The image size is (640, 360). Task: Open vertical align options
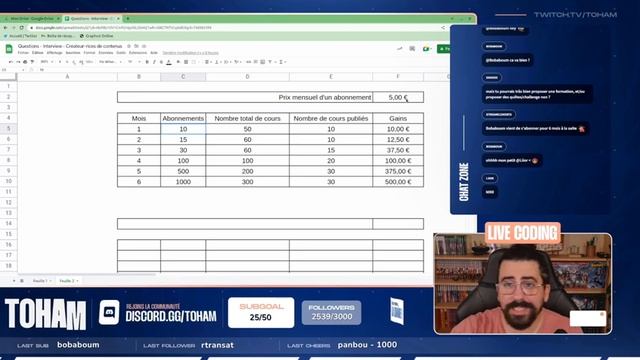(218, 62)
